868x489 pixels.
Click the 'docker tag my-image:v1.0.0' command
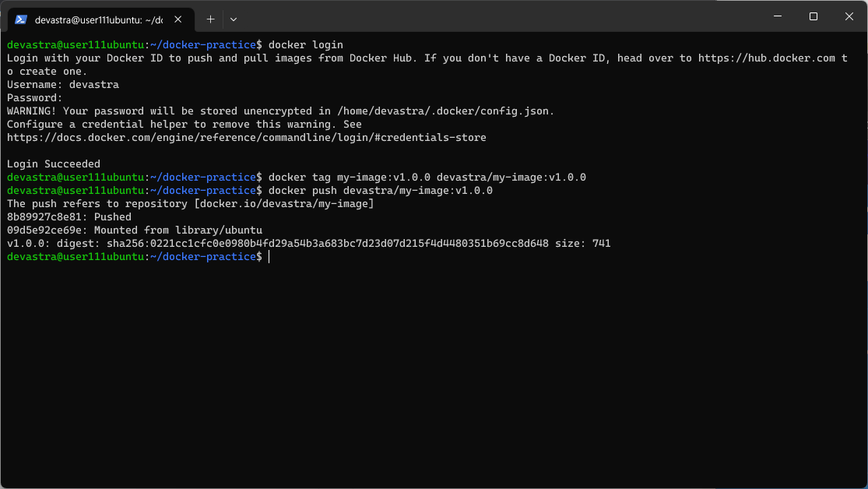pyautogui.click(x=427, y=178)
